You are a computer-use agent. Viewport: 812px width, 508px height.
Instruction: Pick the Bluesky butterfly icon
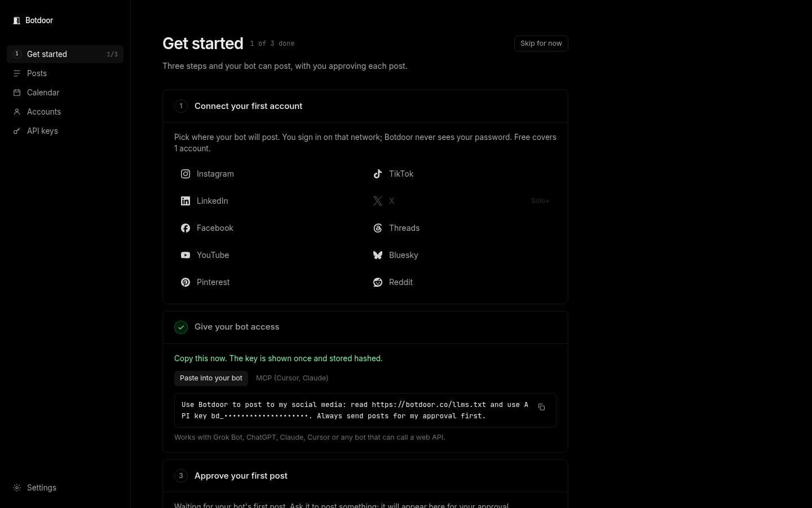[378, 255]
